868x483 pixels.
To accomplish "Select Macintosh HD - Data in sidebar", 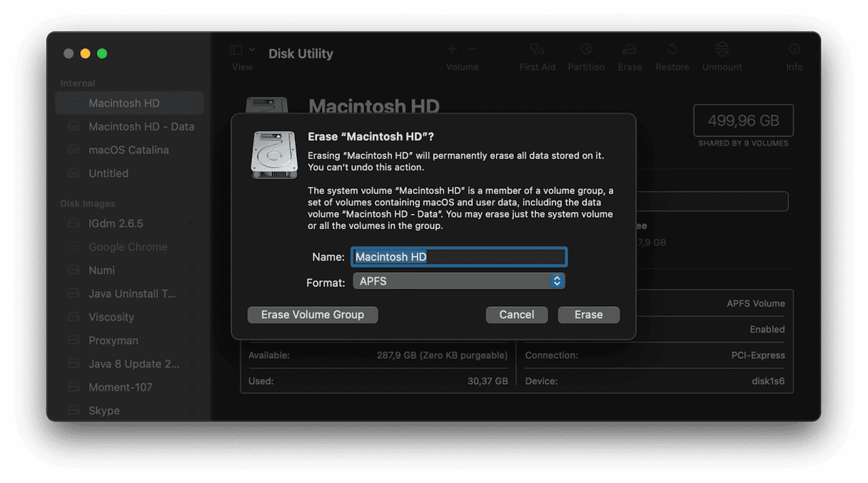I will [x=141, y=126].
